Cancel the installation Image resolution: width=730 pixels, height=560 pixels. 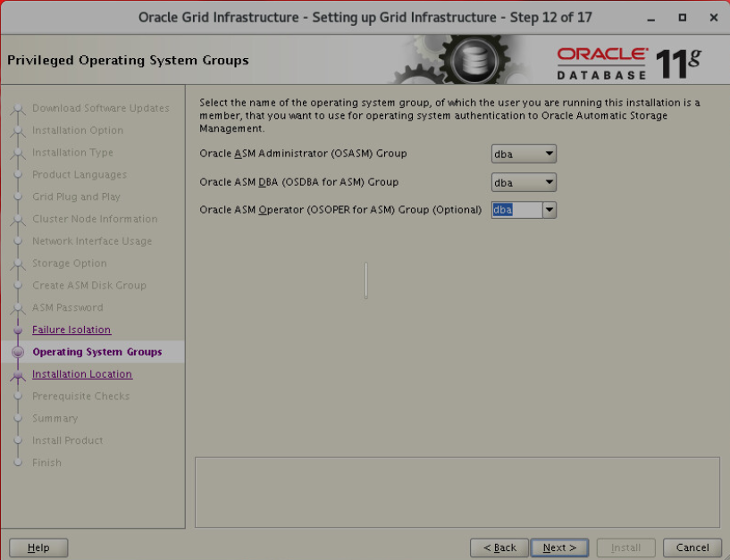point(692,547)
